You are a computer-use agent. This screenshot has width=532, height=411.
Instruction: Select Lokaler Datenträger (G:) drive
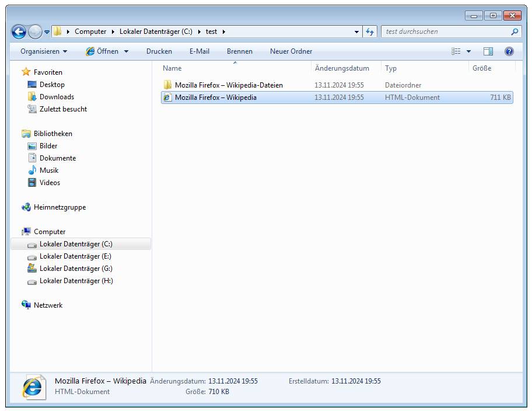[76, 269]
